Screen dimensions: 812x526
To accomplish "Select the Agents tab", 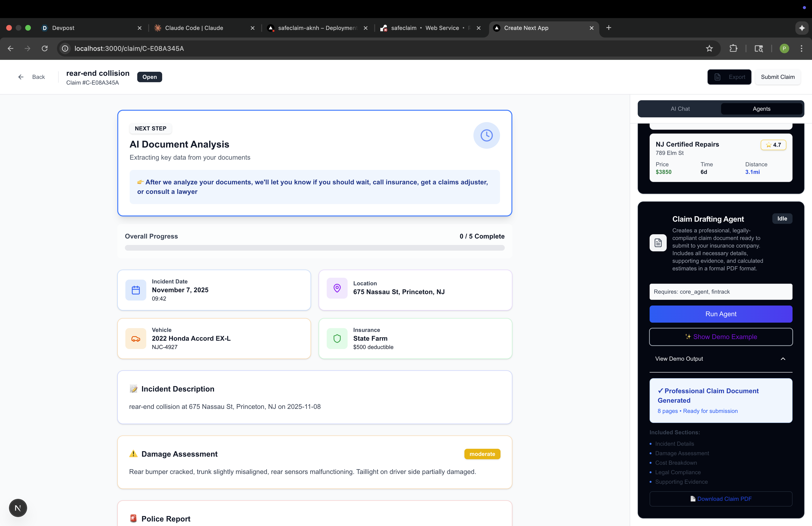I will coord(761,109).
